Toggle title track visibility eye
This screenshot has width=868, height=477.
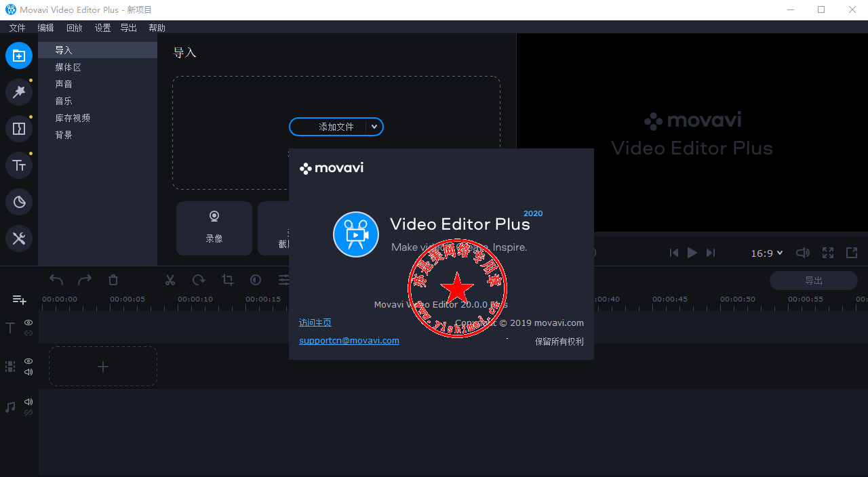pyautogui.click(x=28, y=323)
